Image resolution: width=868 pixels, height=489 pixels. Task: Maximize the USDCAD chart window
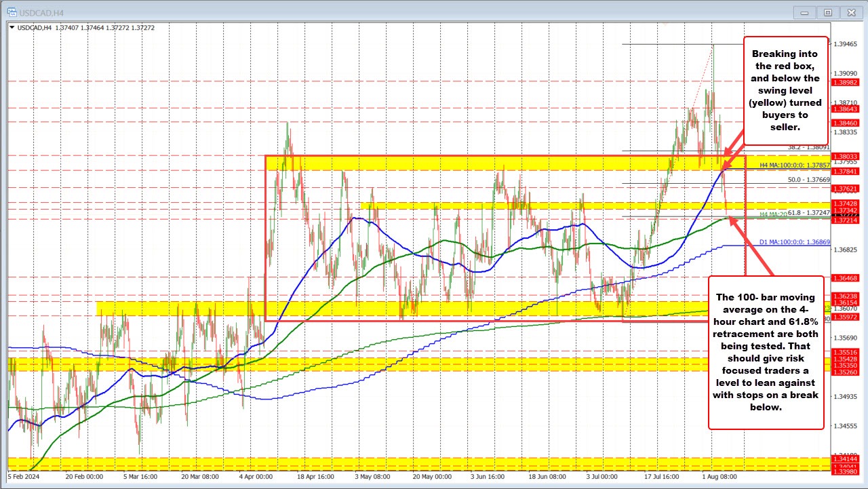point(827,12)
